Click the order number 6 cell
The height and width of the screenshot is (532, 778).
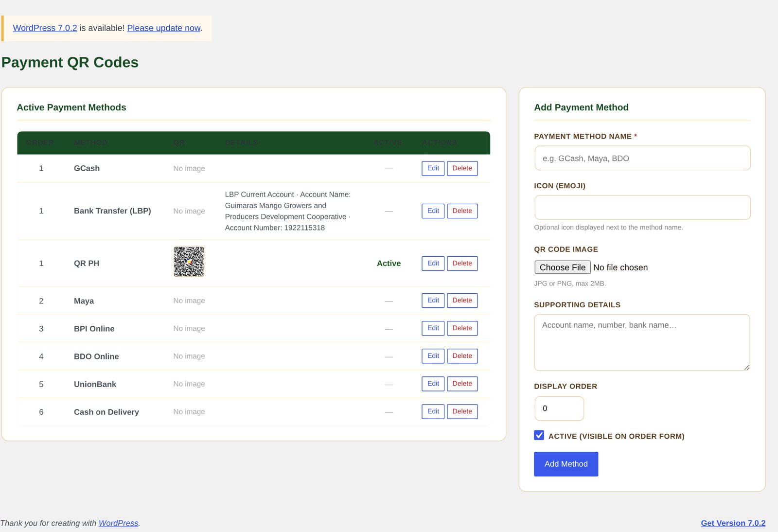click(41, 412)
